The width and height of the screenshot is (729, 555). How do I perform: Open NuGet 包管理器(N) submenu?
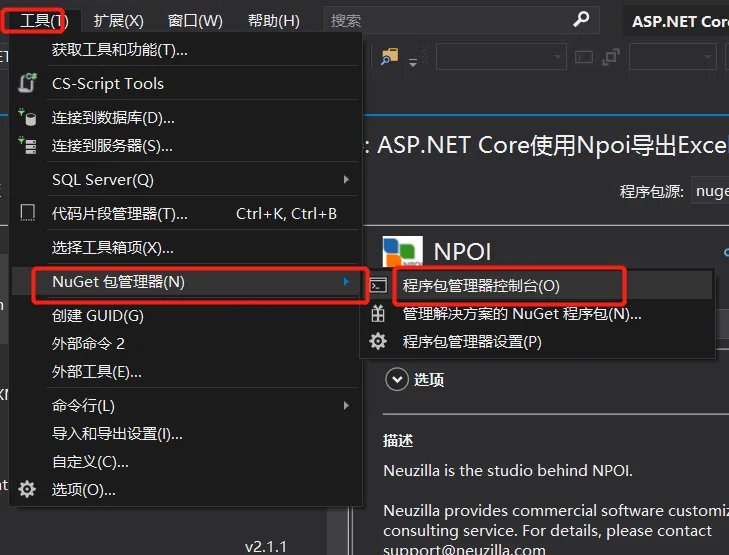pos(186,282)
